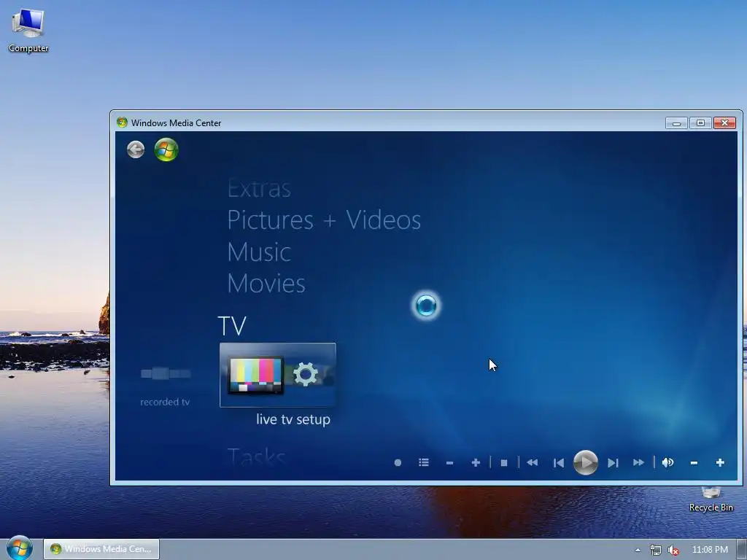Select the recorded tv tile
The width and height of the screenshot is (747, 560).
166,384
